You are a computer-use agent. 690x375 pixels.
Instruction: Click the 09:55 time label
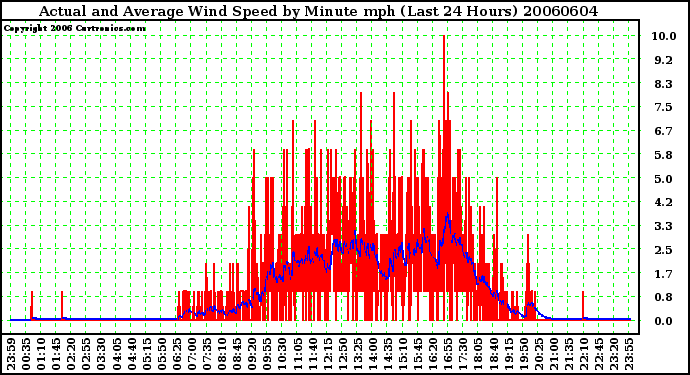267,354
